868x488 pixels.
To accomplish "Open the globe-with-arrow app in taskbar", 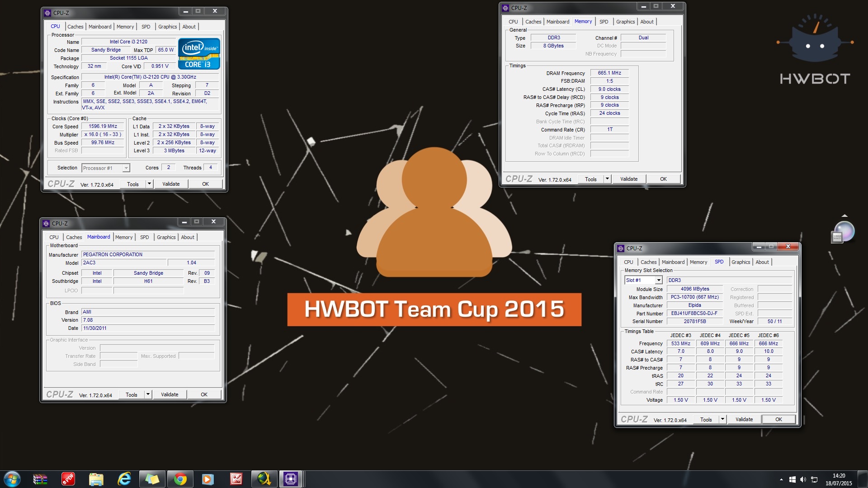I will point(264,479).
